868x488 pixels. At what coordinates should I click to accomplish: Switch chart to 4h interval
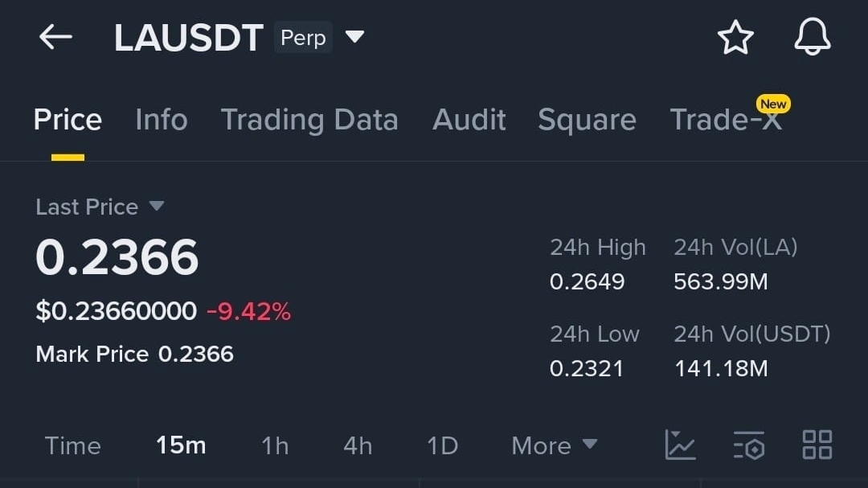click(x=358, y=445)
